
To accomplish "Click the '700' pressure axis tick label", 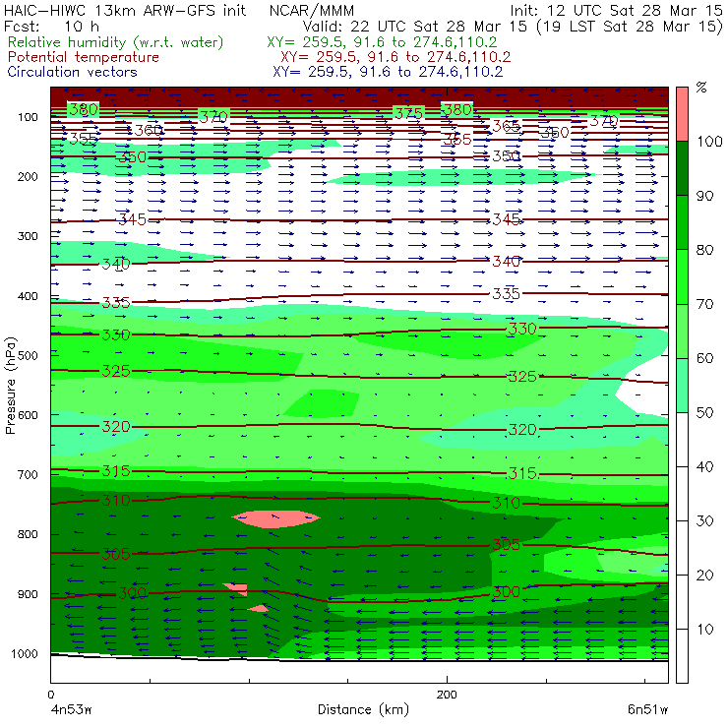I will 28,474.
